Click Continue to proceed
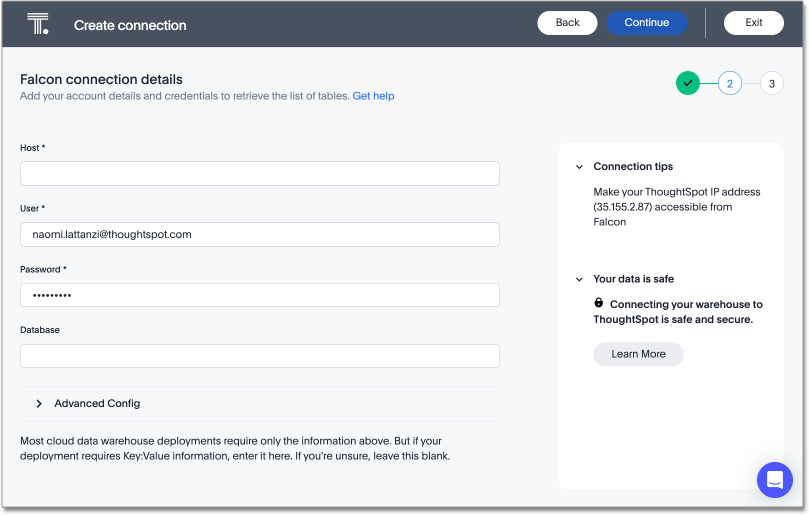809x515 pixels. point(646,23)
